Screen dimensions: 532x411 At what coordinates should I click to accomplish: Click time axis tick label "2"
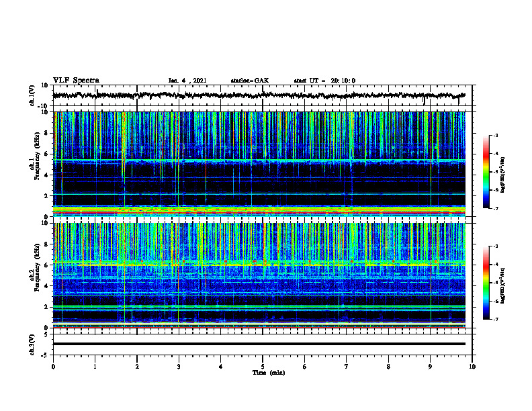pos(137,367)
